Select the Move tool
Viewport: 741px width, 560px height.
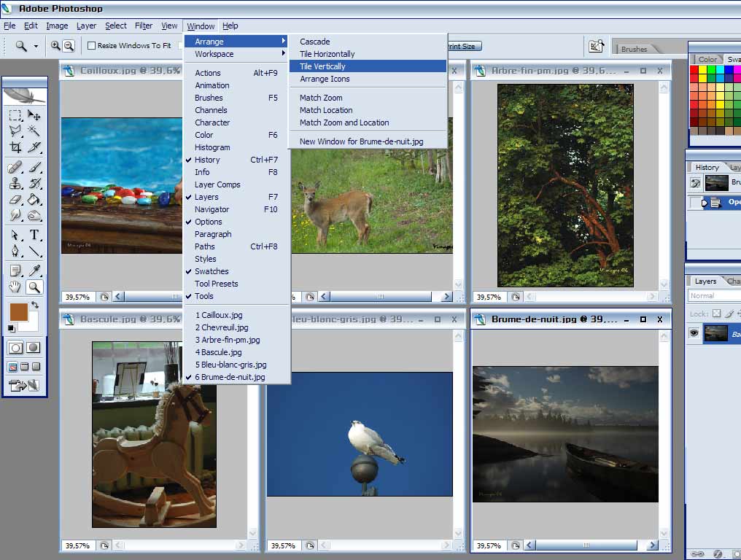click(34, 114)
